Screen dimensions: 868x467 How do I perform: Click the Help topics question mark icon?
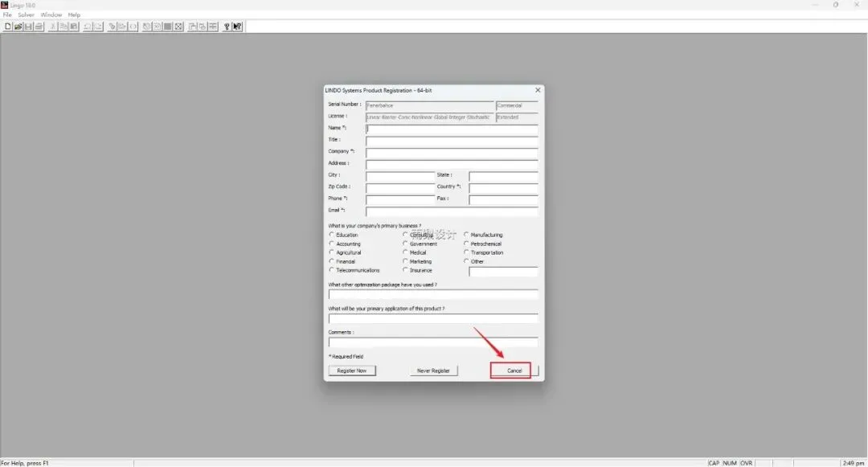coord(227,27)
